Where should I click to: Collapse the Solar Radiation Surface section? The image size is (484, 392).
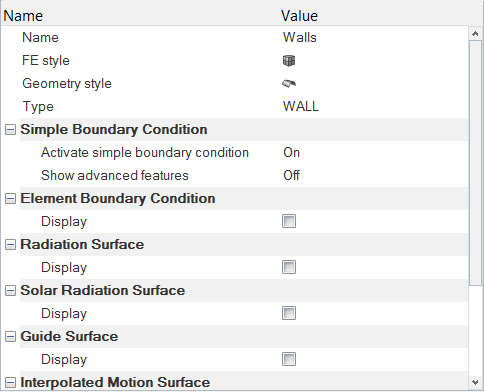(x=10, y=291)
